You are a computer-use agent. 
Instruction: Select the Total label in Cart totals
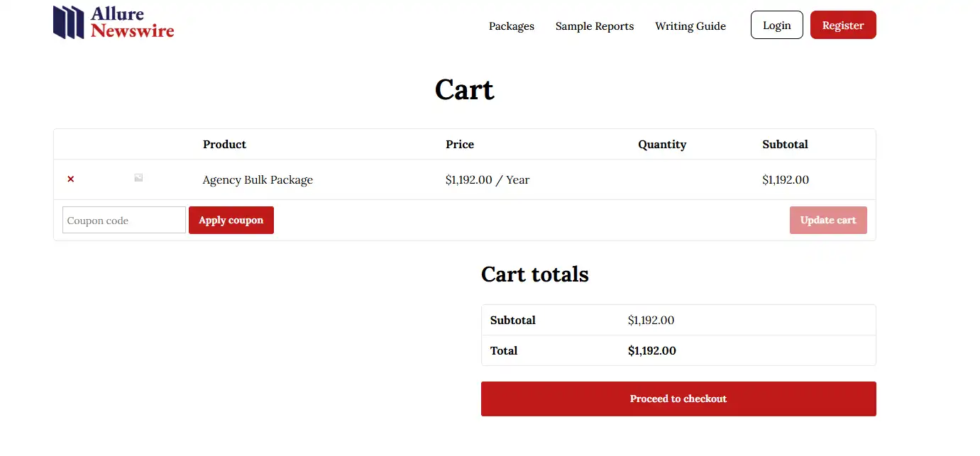(504, 350)
